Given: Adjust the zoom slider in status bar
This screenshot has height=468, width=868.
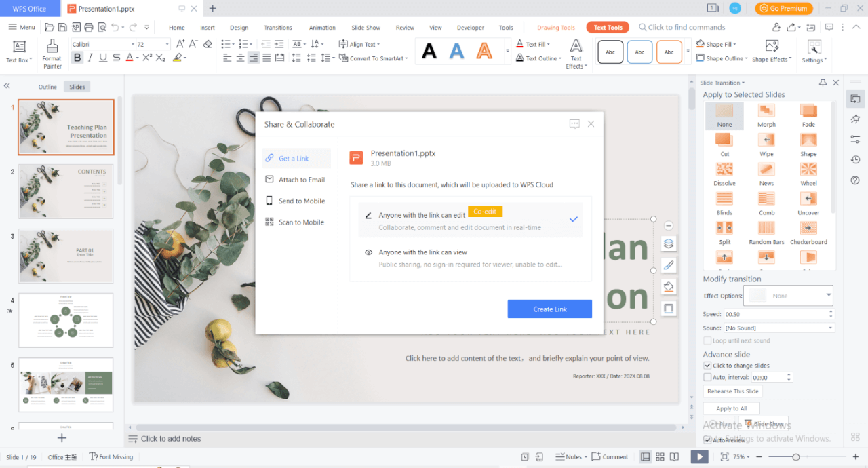Looking at the screenshot, I should point(796,457).
